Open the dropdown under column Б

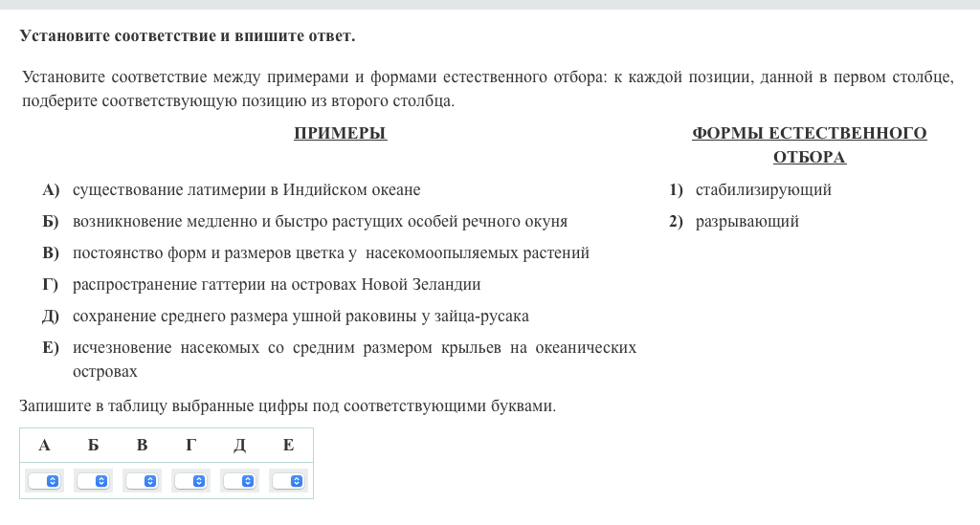[x=94, y=481]
